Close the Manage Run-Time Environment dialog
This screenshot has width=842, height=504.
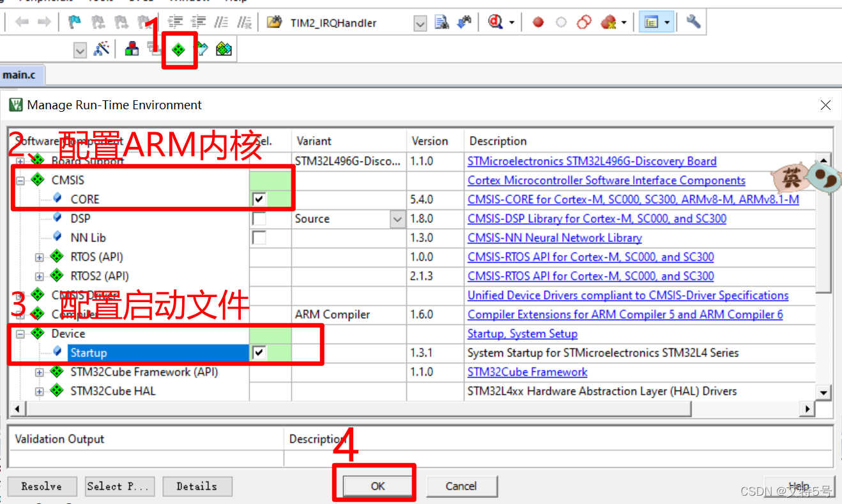coord(825,105)
